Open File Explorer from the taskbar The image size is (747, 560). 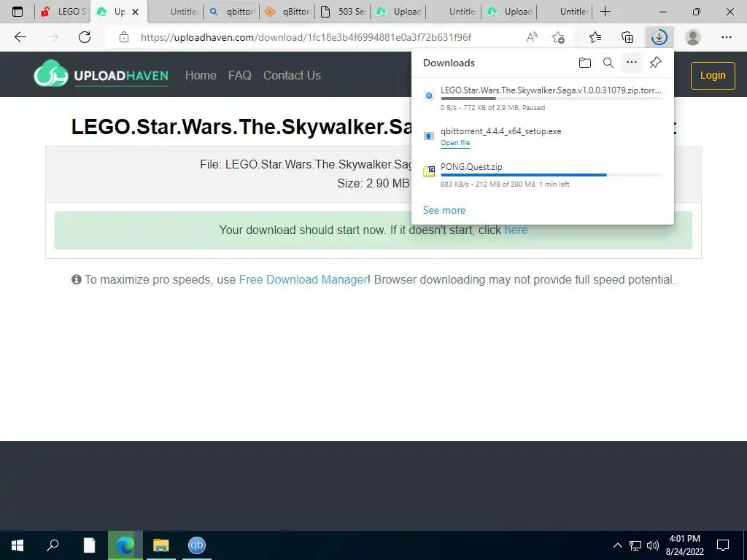pos(161,545)
